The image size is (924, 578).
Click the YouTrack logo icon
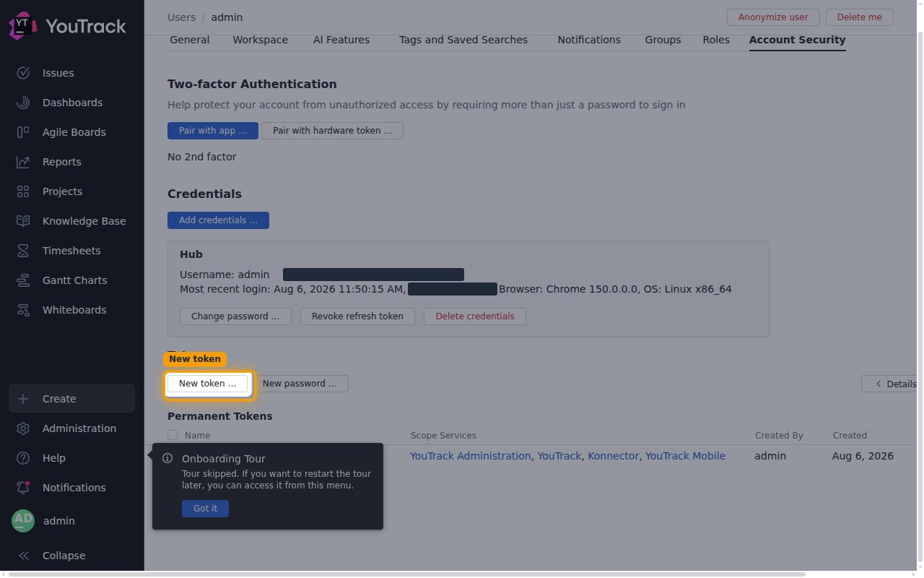click(22, 26)
